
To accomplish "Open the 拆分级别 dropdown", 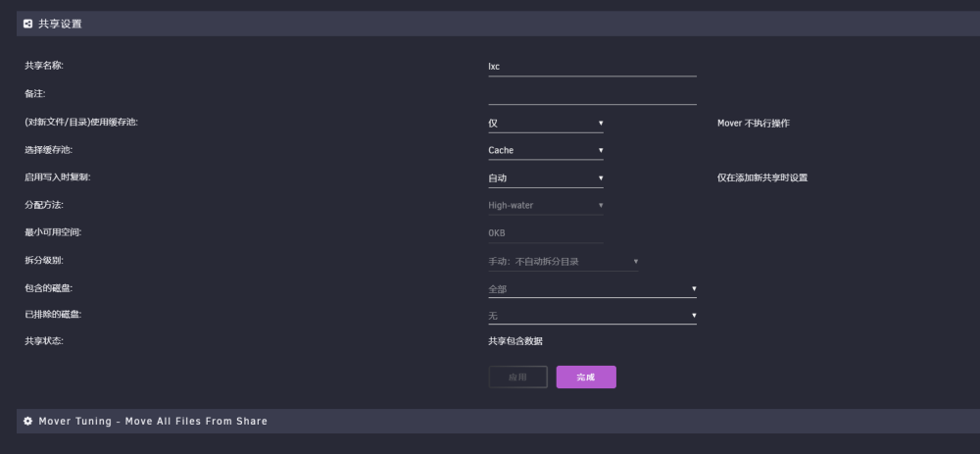I will click(563, 262).
